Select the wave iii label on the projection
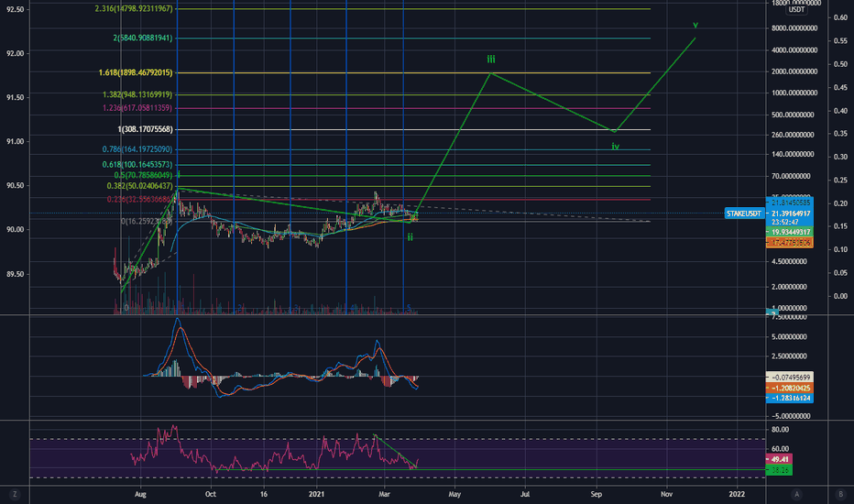 (491, 60)
